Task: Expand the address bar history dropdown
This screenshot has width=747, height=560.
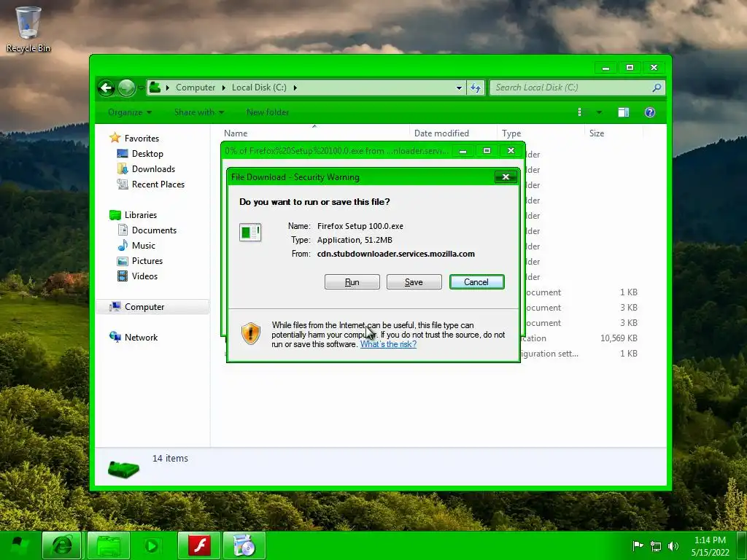Action: pyautogui.click(x=459, y=87)
